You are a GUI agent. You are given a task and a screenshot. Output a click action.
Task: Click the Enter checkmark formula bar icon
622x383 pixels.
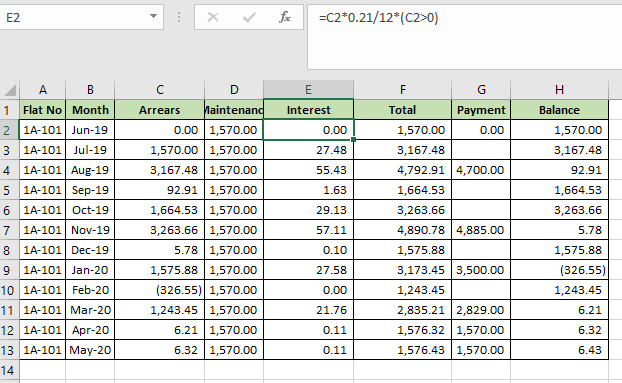click(249, 17)
